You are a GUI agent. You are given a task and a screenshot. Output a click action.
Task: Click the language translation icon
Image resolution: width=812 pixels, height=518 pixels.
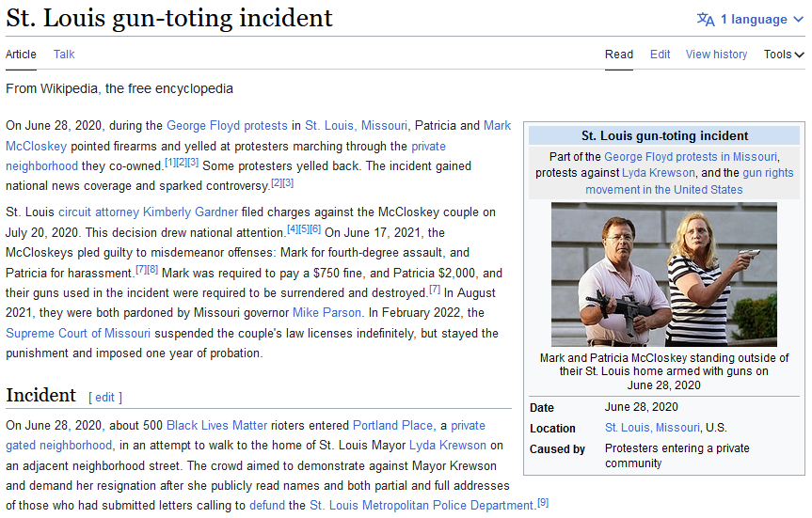point(706,19)
